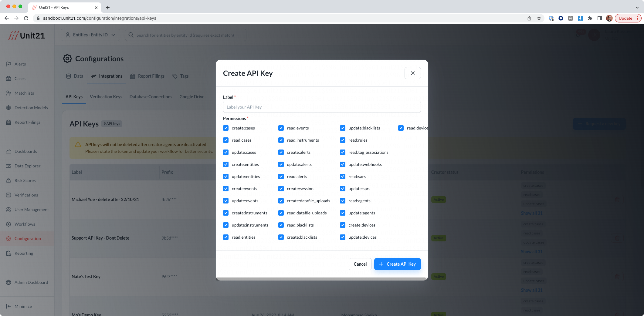Close dialog with X button
This screenshot has height=316, width=644.
pyautogui.click(x=412, y=73)
